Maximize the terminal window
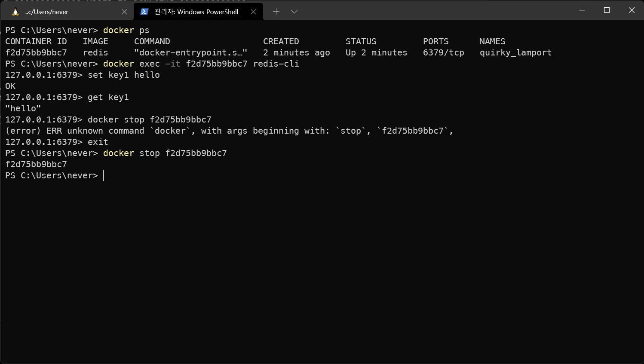 click(607, 10)
